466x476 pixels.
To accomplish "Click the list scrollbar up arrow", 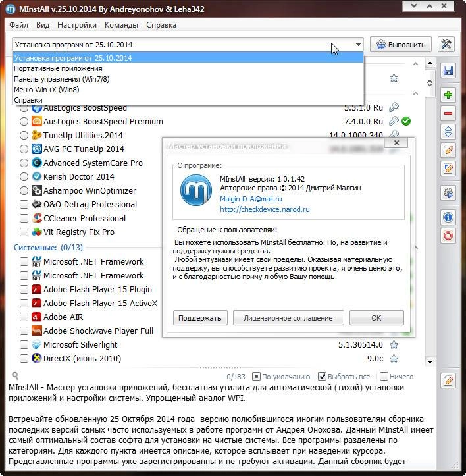I will click(430, 63).
